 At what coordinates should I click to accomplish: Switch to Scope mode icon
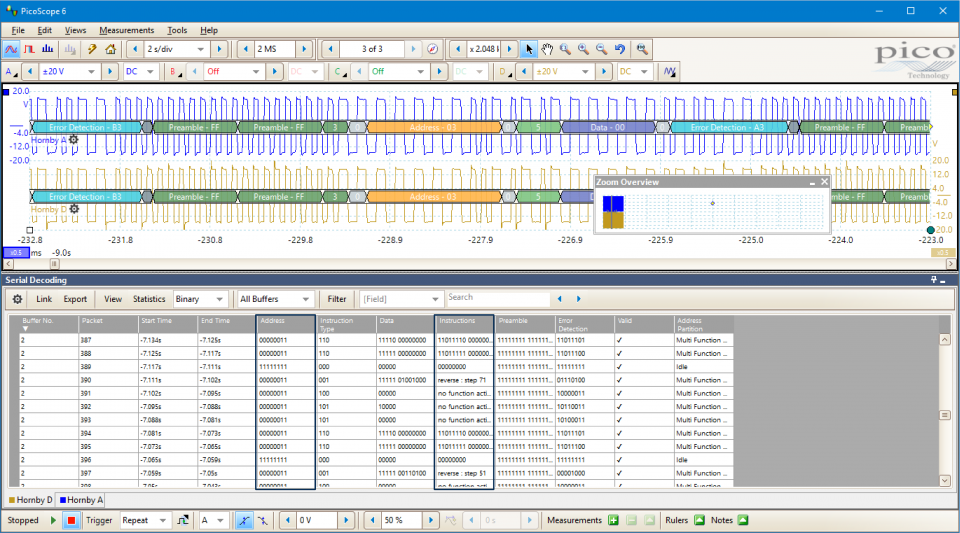click(11, 49)
